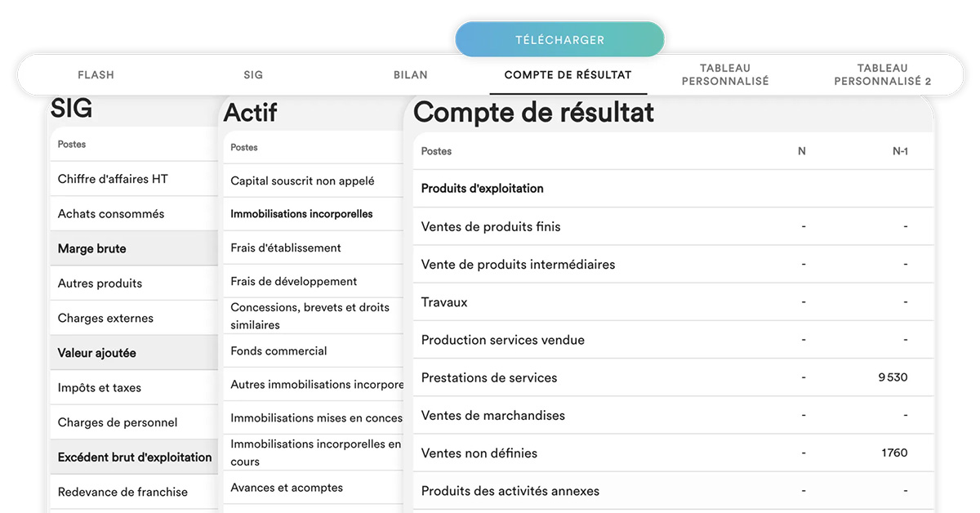This screenshot has width=980, height=513.
Task: Click the Télécharger download button
Action: pos(559,39)
